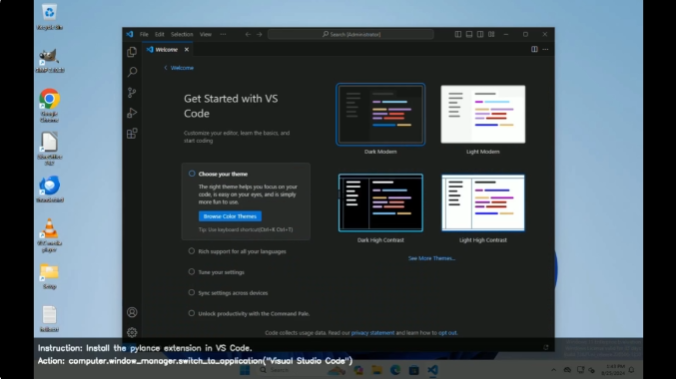The height and width of the screenshot is (379, 676).
Task: Open the Customize Layout icon
Action: tap(491, 34)
